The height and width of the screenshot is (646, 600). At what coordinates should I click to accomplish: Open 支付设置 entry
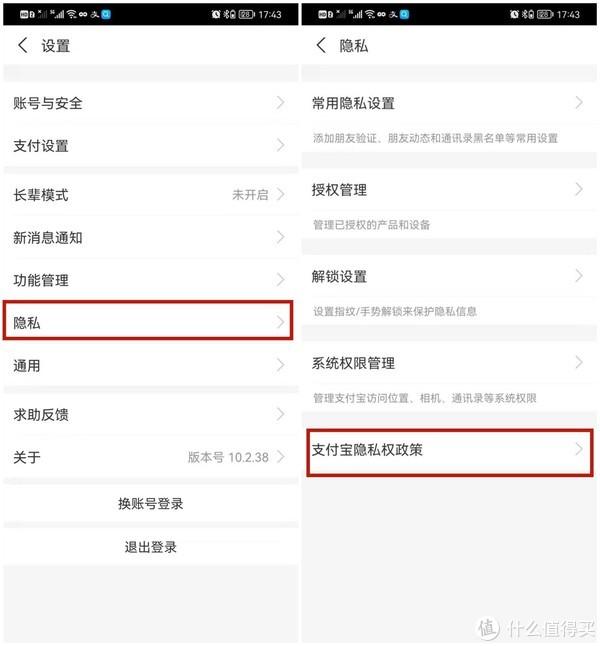[x=150, y=145]
